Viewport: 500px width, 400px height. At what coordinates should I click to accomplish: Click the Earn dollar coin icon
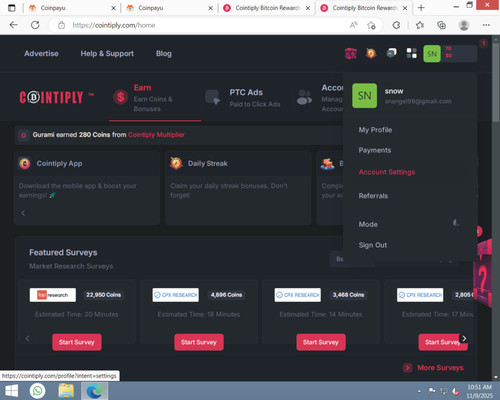tap(120, 97)
